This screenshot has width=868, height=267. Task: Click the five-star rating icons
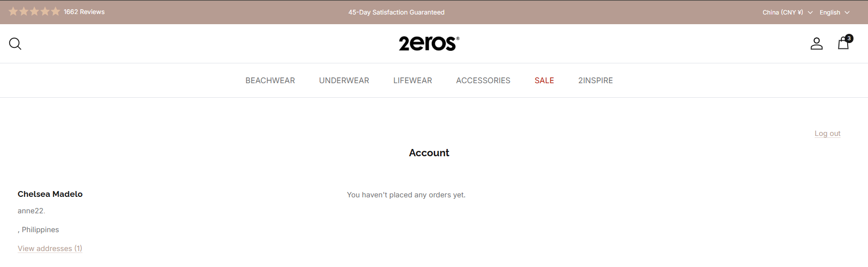[x=34, y=12]
